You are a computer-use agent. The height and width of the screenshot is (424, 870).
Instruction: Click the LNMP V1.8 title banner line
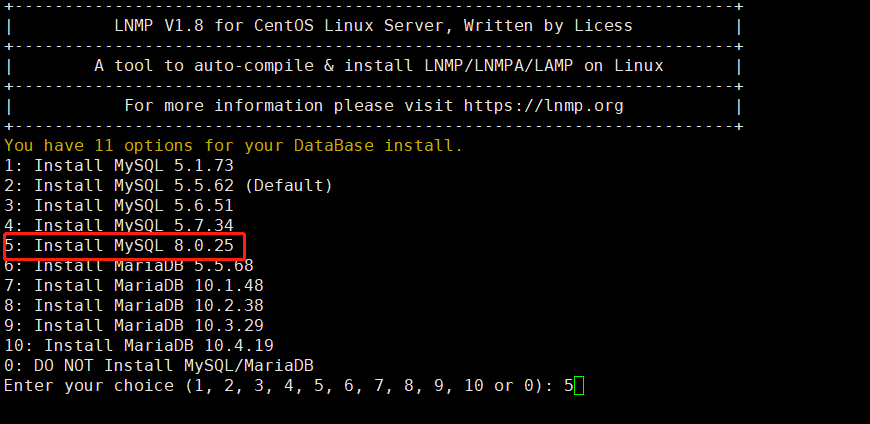pos(374,25)
